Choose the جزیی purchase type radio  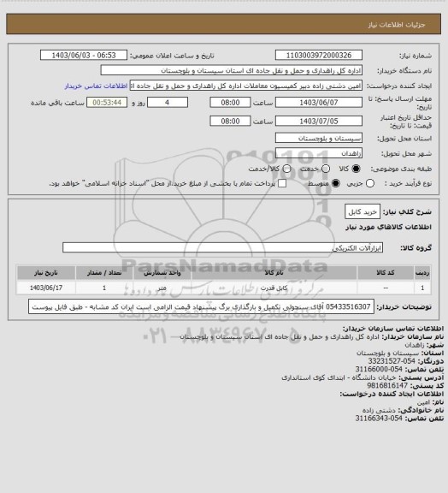point(370,183)
